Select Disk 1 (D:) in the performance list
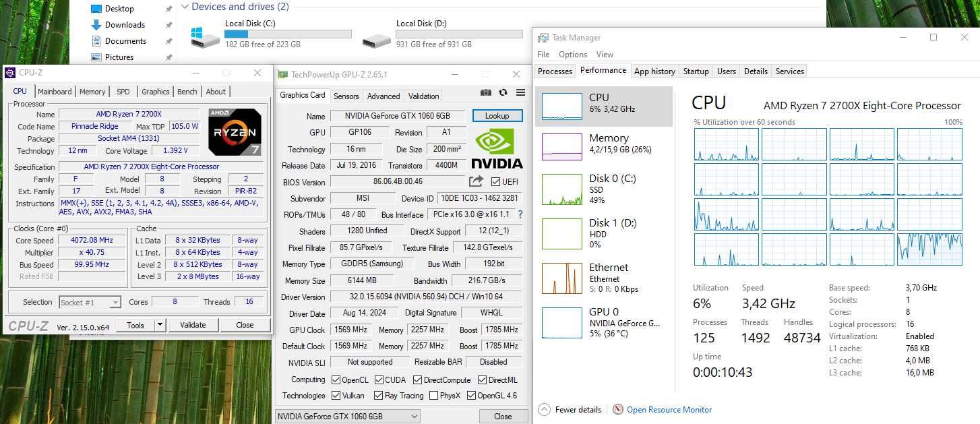This screenshot has width=980, height=424. pos(604,233)
